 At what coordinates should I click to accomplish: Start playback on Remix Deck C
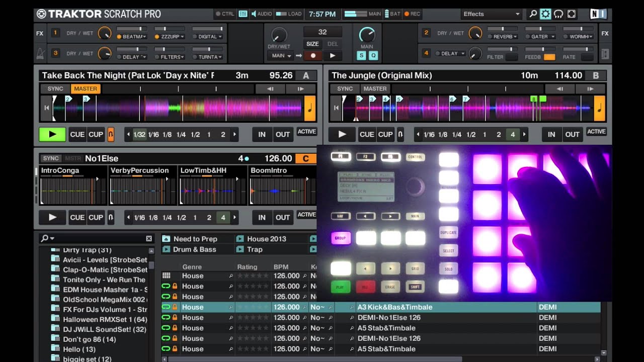click(52, 218)
